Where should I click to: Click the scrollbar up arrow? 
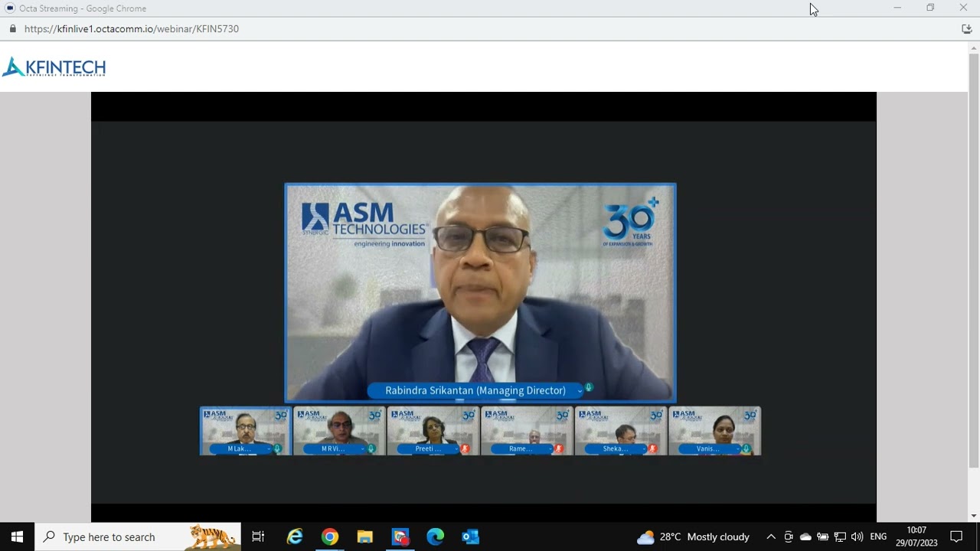coord(974,47)
